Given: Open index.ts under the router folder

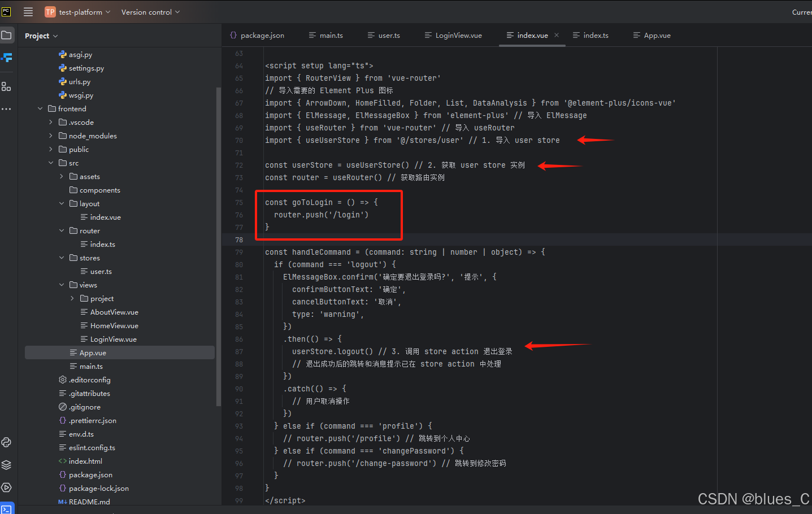Looking at the screenshot, I should tap(98, 244).
